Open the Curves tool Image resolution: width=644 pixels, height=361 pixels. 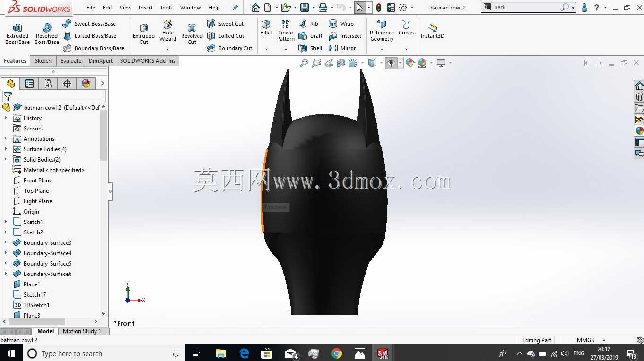(x=406, y=28)
